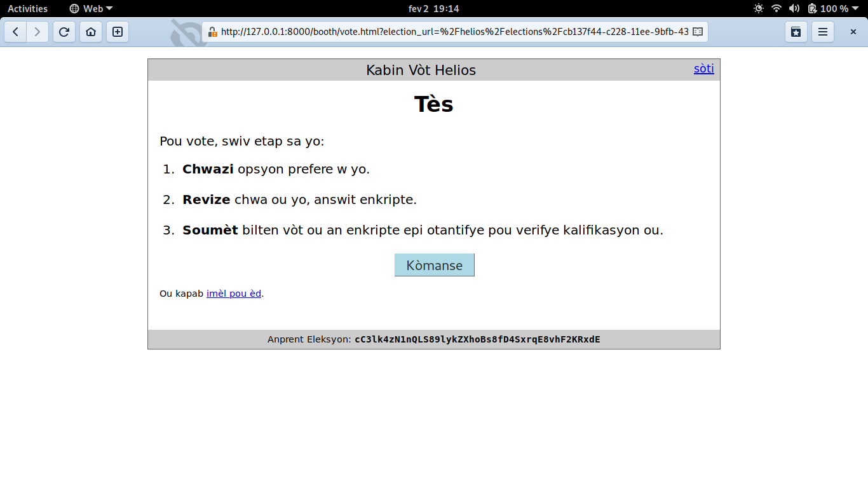
Task: Click the Revize step text
Action: pyautogui.click(x=207, y=200)
